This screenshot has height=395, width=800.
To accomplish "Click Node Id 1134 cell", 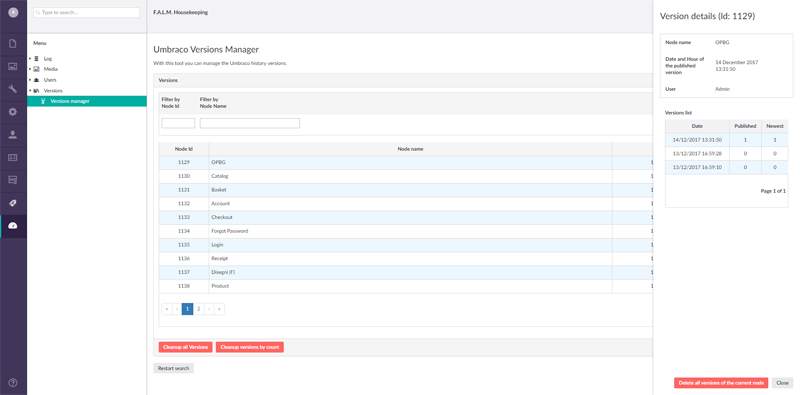I will pyautogui.click(x=184, y=231).
